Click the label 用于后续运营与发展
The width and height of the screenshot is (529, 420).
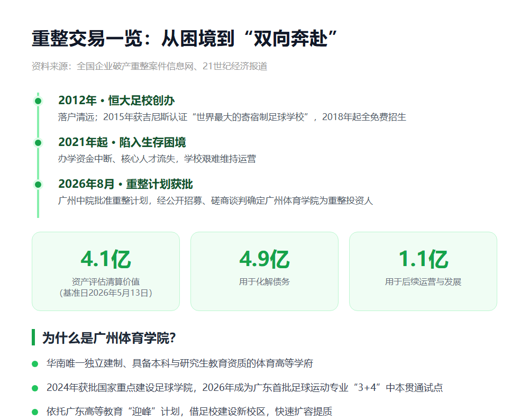tap(423, 282)
